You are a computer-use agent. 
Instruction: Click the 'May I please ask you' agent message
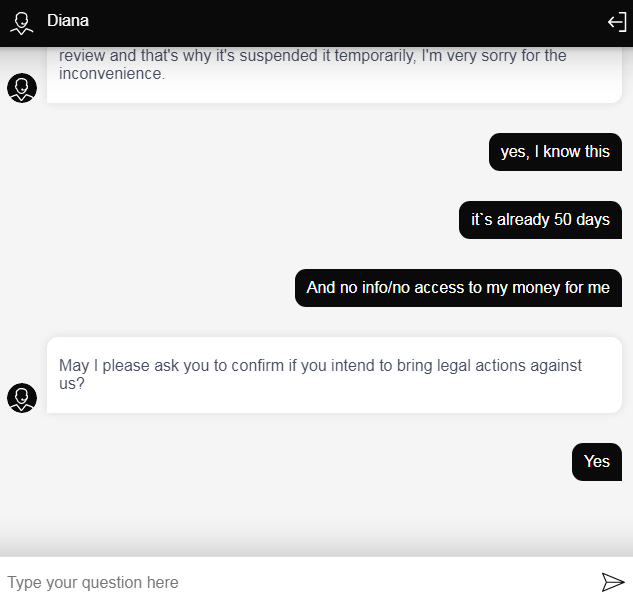click(x=334, y=375)
